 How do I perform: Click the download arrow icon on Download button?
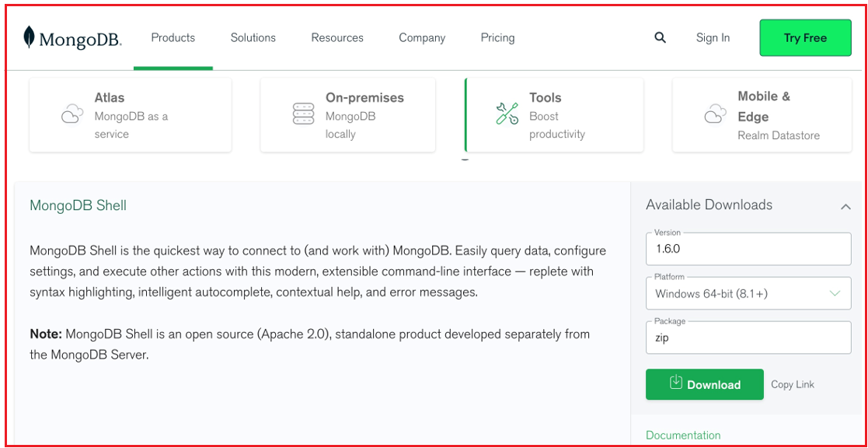[x=675, y=382]
